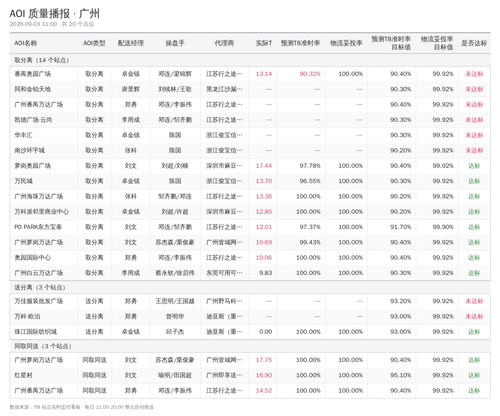Click the target value '95.10%'

coord(401,375)
